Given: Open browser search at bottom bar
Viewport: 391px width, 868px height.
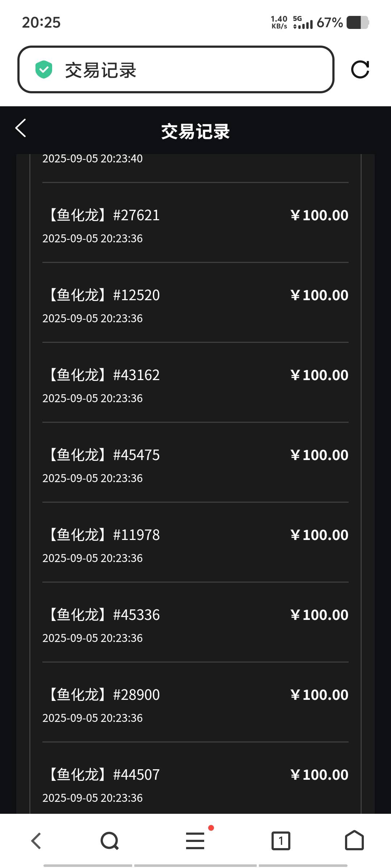Looking at the screenshot, I should (x=110, y=841).
